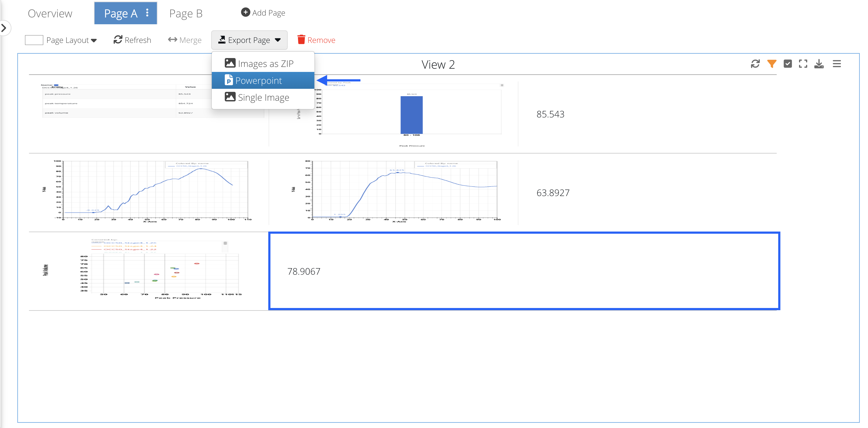Click the Merge button

pyautogui.click(x=185, y=40)
